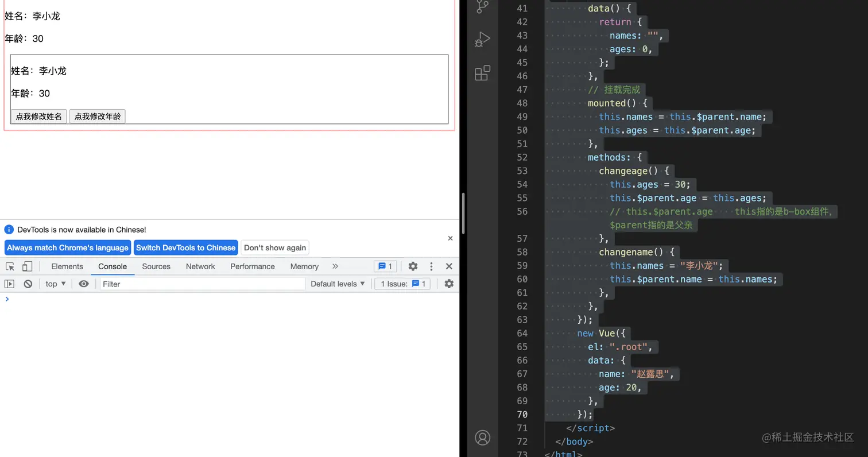The image size is (868, 457).
Task: Click the 'changeage()' method name
Action: click(628, 171)
